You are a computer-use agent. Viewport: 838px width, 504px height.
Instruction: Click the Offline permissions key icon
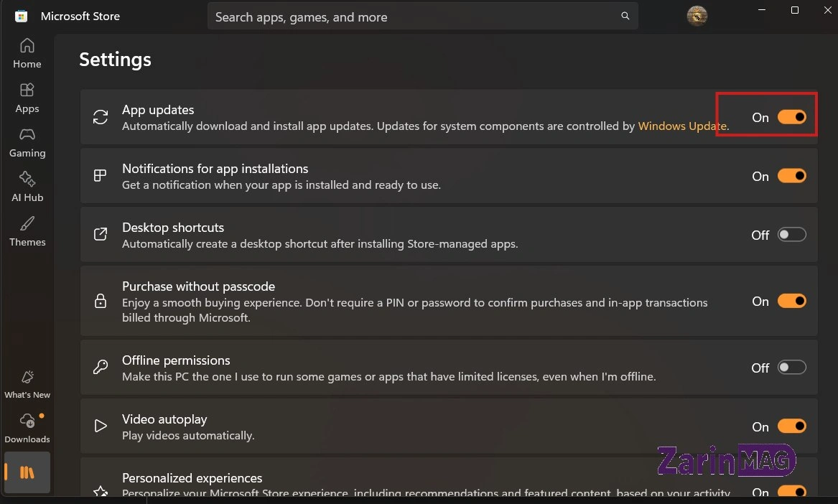(x=101, y=367)
